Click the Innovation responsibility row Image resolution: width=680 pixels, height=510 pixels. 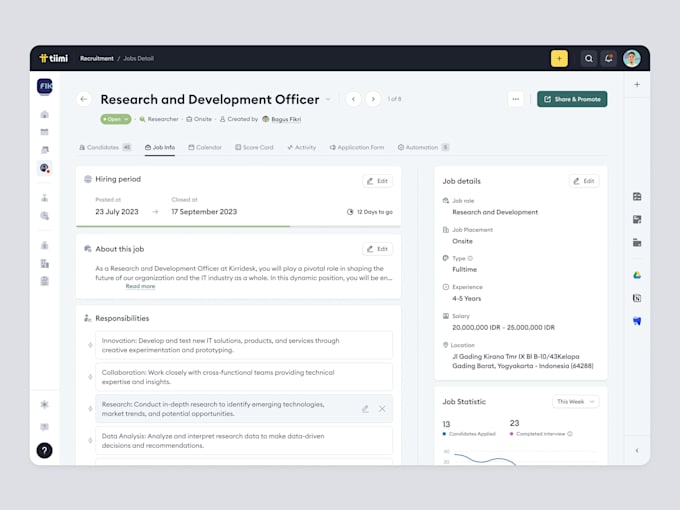point(244,345)
